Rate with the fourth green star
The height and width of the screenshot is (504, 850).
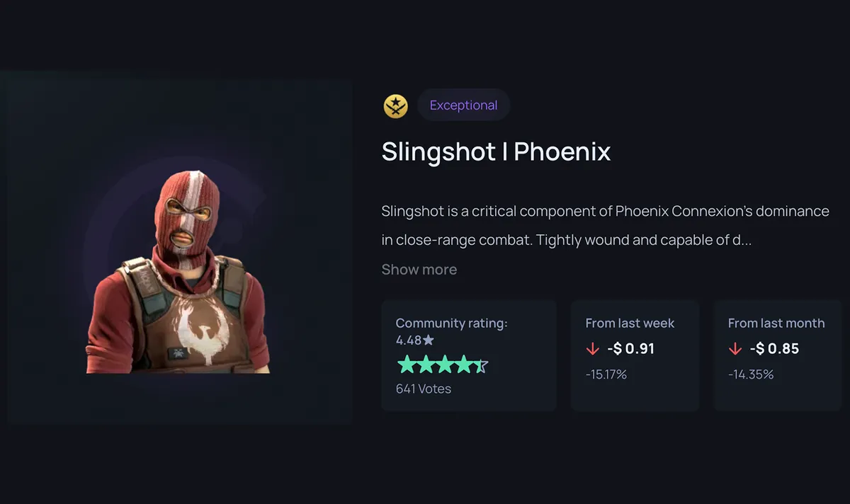(463, 365)
